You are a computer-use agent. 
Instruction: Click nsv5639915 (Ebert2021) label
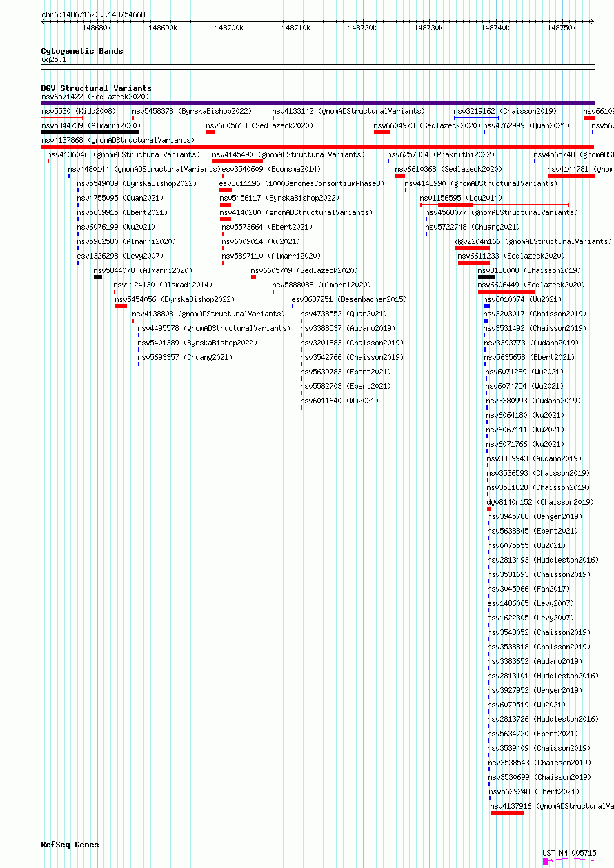click(x=122, y=212)
